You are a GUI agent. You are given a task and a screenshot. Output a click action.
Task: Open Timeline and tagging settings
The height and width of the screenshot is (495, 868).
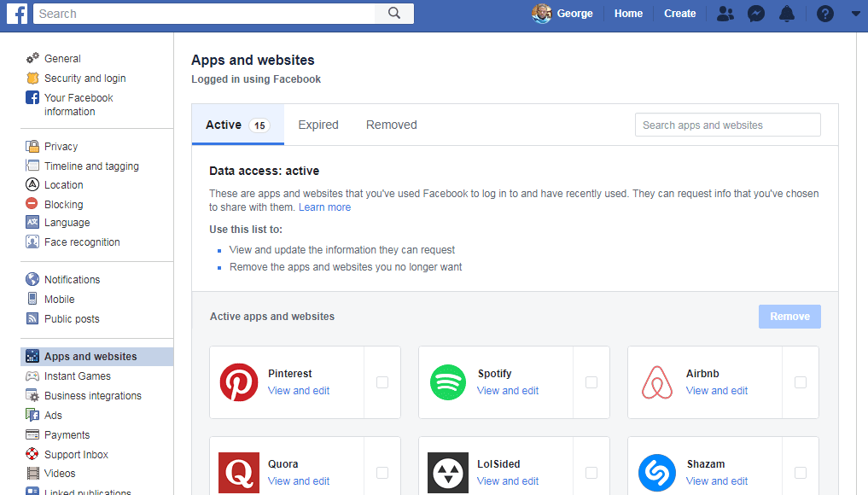coord(92,166)
